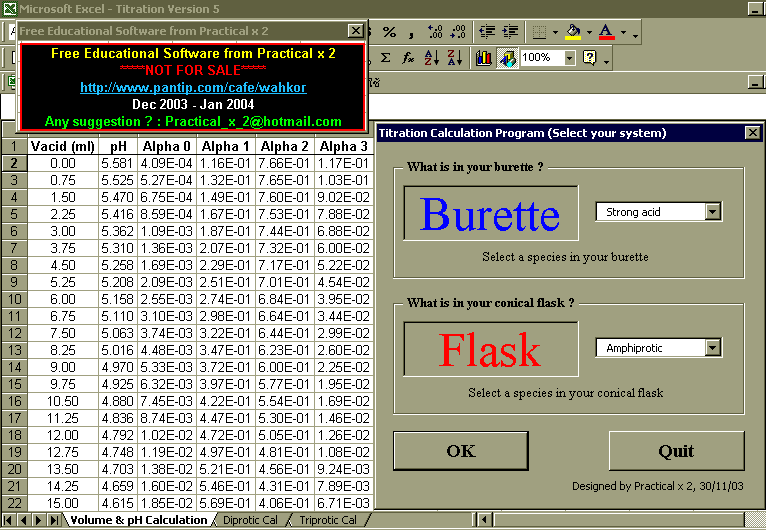The width and height of the screenshot is (766, 530).
Task: Switch to the Triprotic Cal sheet tab
Action: [328, 520]
